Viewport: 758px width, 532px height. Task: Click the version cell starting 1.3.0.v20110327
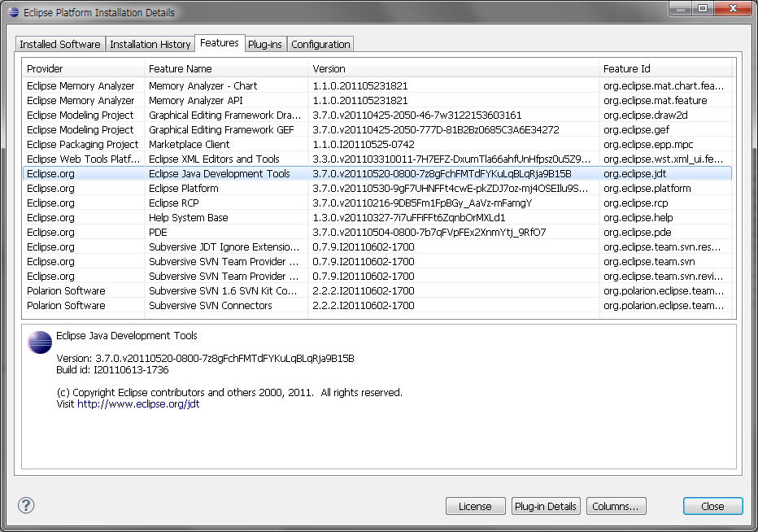(x=409, y=218)
